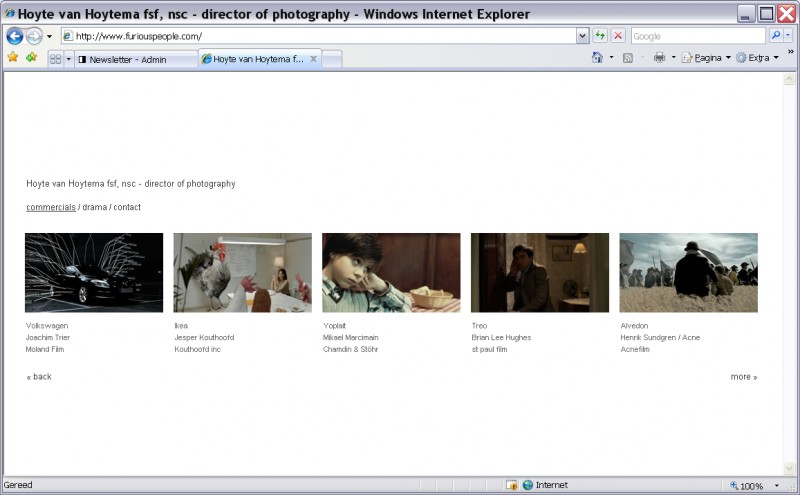
Task: Click the Home page icon
Action: point(597,58)
